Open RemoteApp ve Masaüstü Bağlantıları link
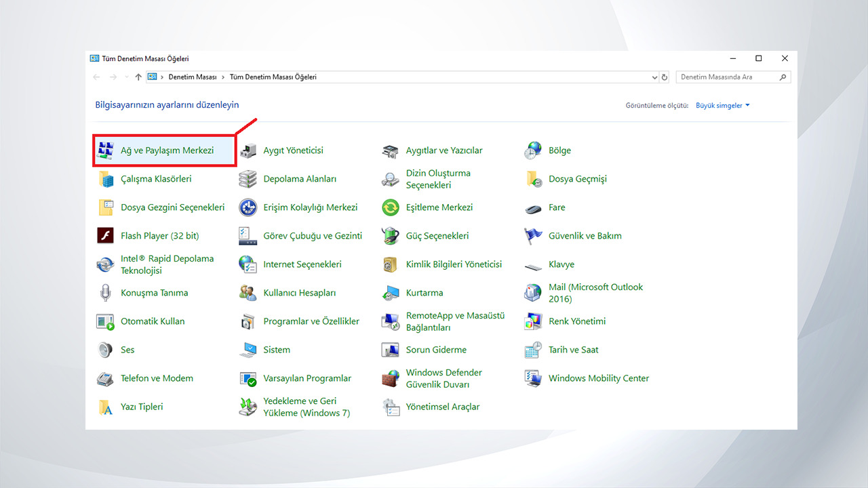This screenshot has height=488, width=868. 456,321
